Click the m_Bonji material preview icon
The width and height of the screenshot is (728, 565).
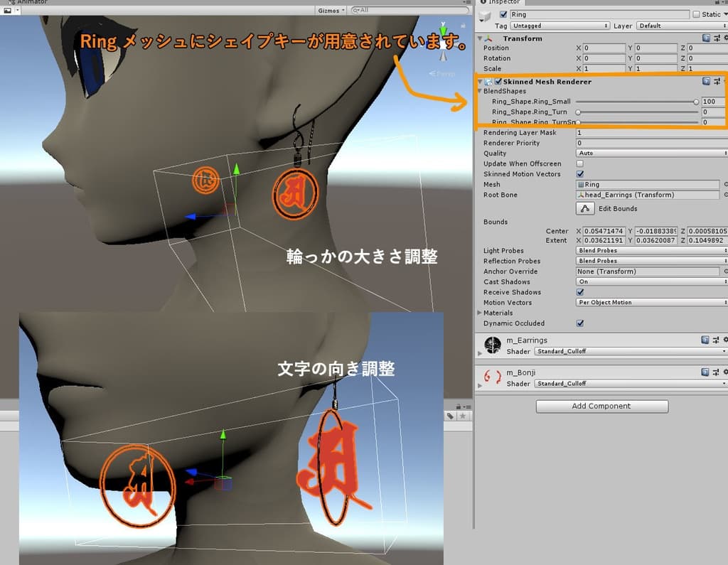click(x=493, y=378)
